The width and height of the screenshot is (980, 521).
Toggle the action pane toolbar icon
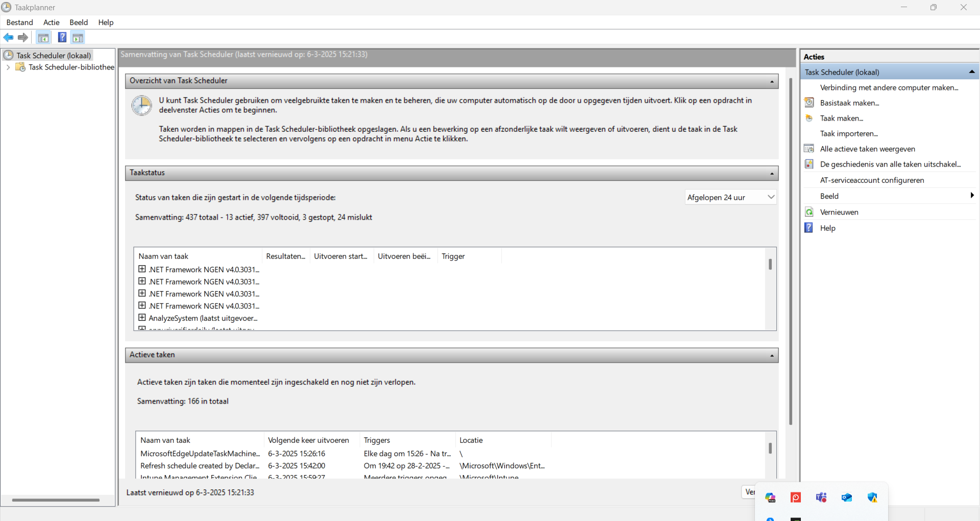click(x=78, y=37)
